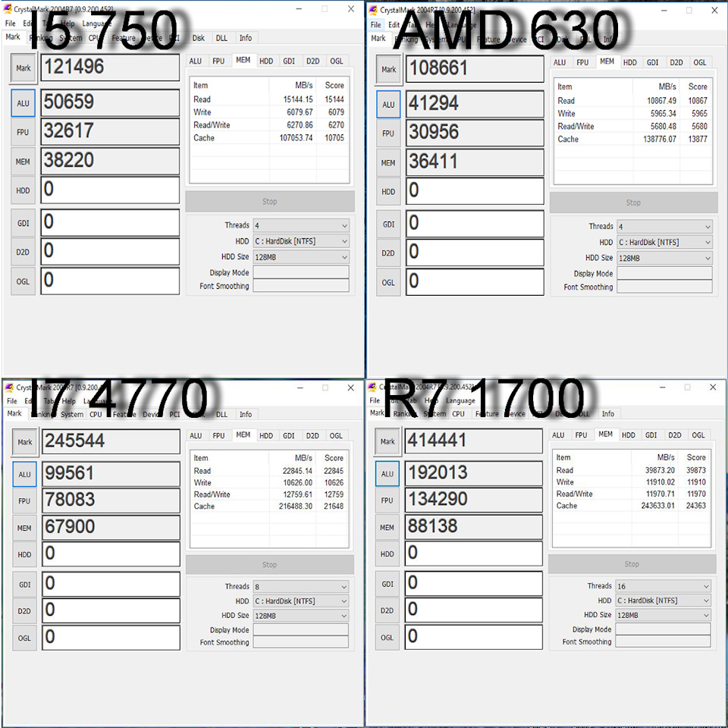Select the HDD results tab in AMD 630 window
The height and width of the screenshot is (728, 728).
click(630, 63)
